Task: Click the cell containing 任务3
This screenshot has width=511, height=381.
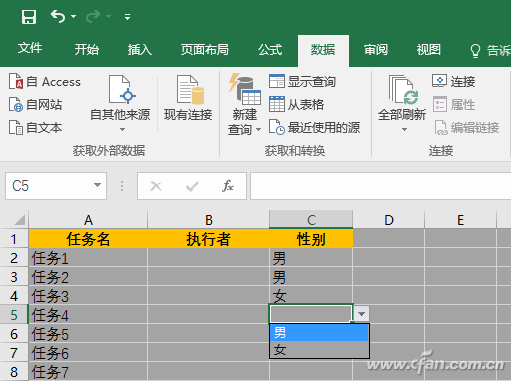Action: pyautogui.click(x=88, y=296)
